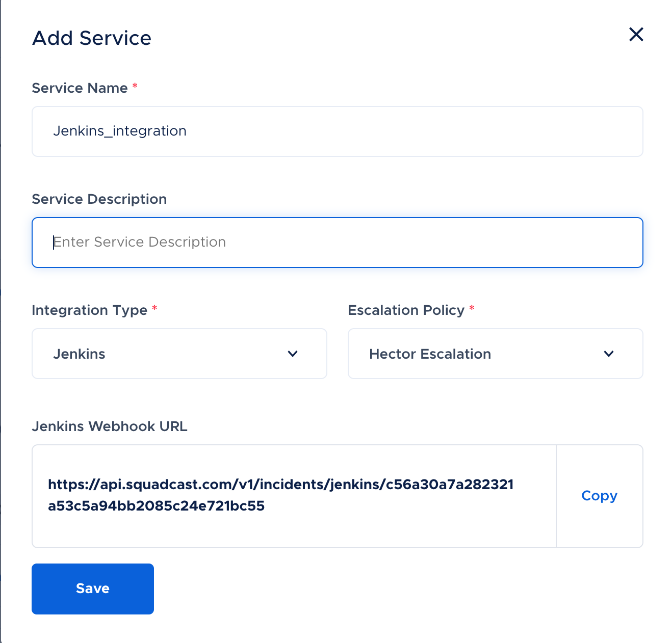672x643 pixels.
Task: Select the Hector Escalation policy value
Action: pos(430,354)
